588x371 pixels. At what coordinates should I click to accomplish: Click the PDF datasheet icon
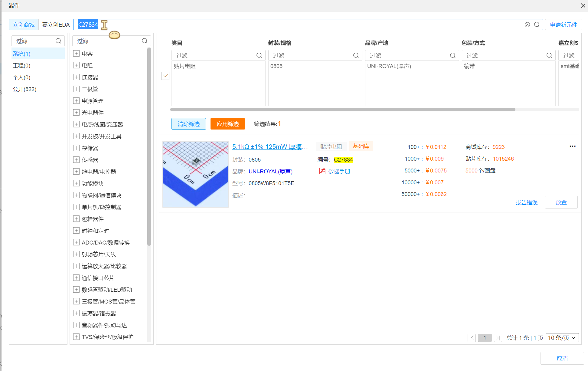point(322,171)
